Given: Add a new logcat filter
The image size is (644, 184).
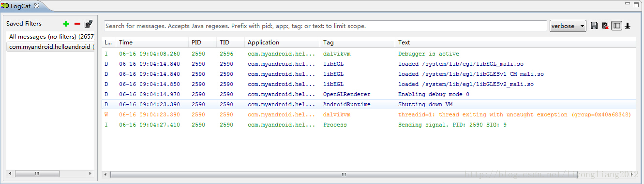Looking at the screenshot, I should pos(66,24).
